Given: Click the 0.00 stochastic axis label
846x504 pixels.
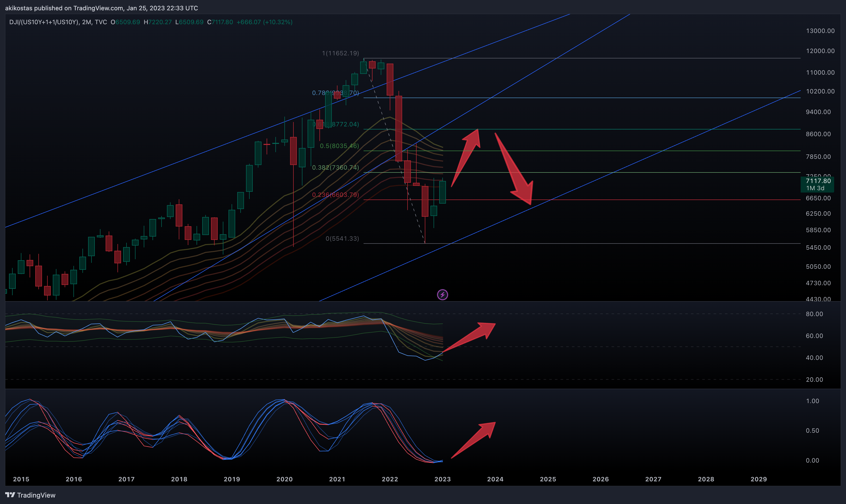Looking at the screenshot, I should (812, 460).
